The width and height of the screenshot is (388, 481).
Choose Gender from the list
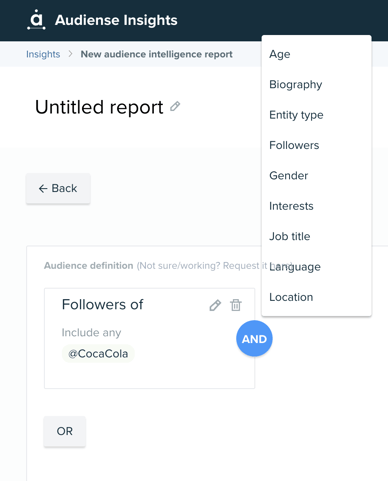pyautogui.click(x=316, y=175)
